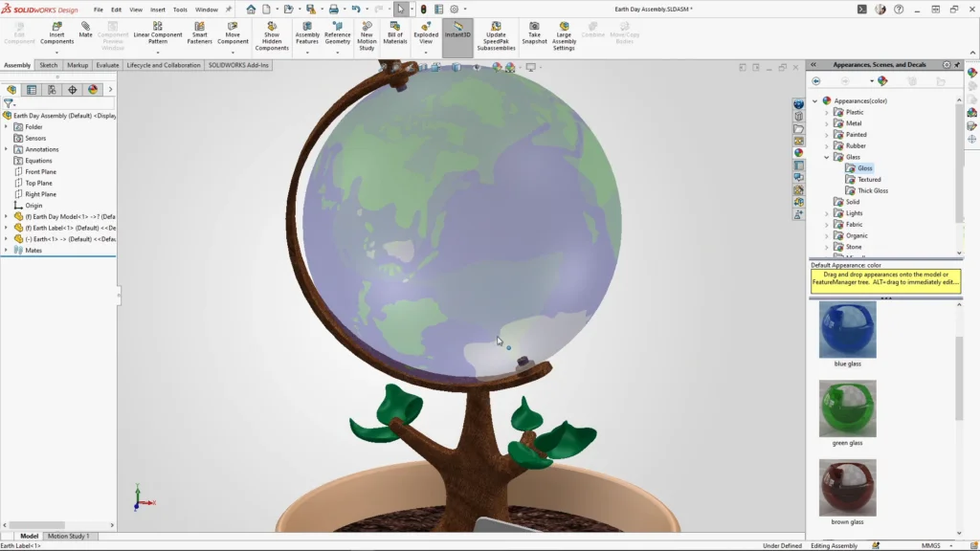
Task: Expand the Plastic appearances folder
Action: [826, 113]
